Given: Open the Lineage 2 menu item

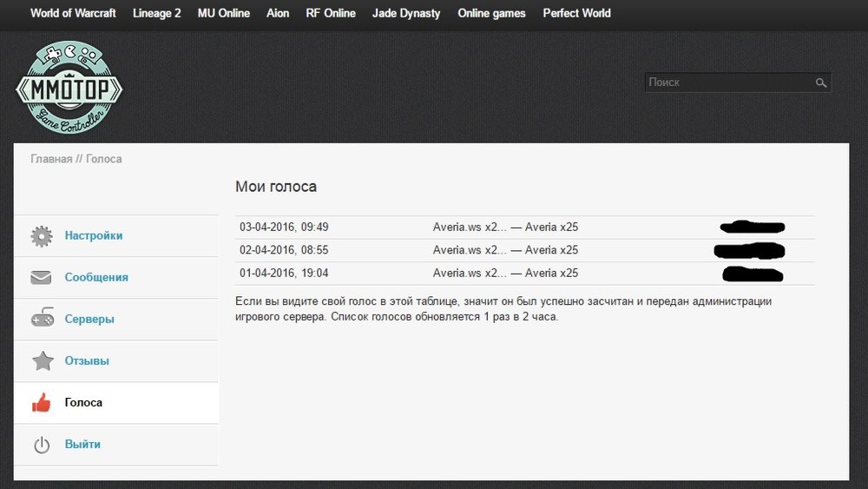Looking at the screenshot, I should pos(157,13).
